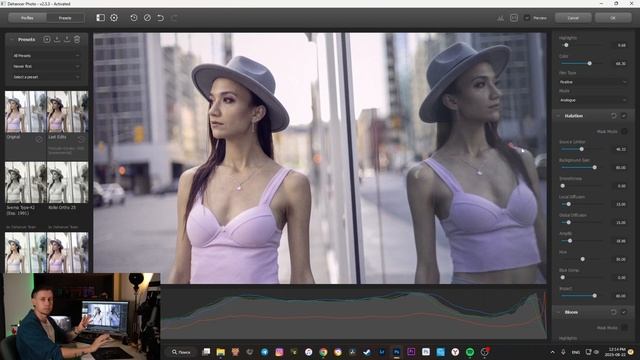
Task: Toggle the Preview checkbox
Action: point(527,18)
